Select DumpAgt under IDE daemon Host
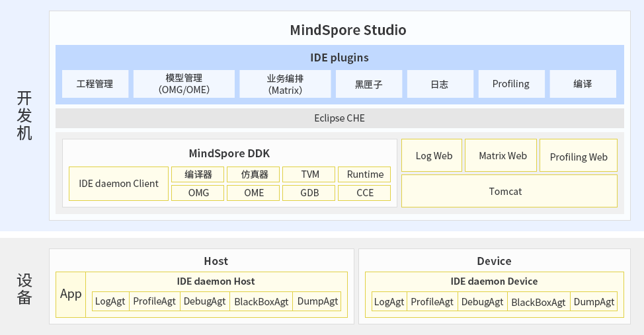 pyautogui.click(x=317, y=301)
